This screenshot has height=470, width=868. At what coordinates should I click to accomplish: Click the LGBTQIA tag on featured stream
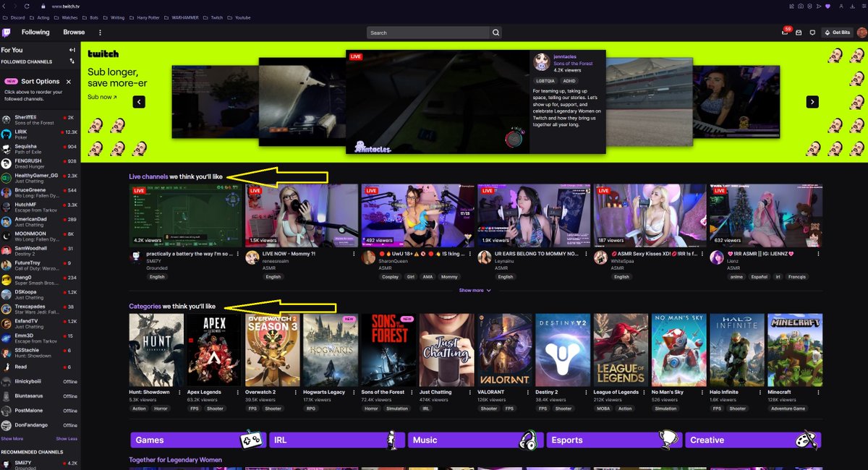click(x=545, y=81)
